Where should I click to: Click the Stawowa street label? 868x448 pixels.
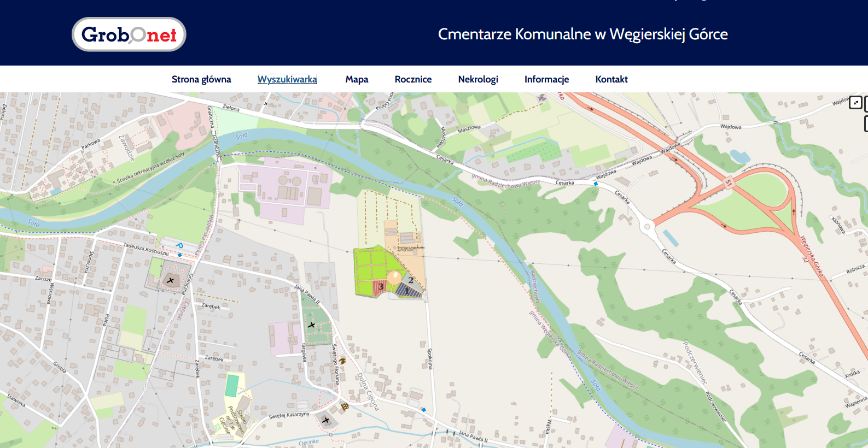click(16, 400)
